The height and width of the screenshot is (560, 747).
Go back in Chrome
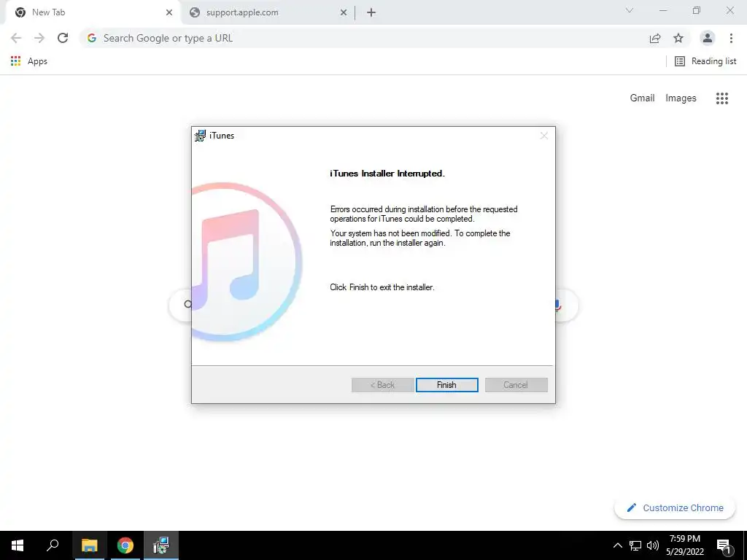pyautogui.click(x=16, y=38)
